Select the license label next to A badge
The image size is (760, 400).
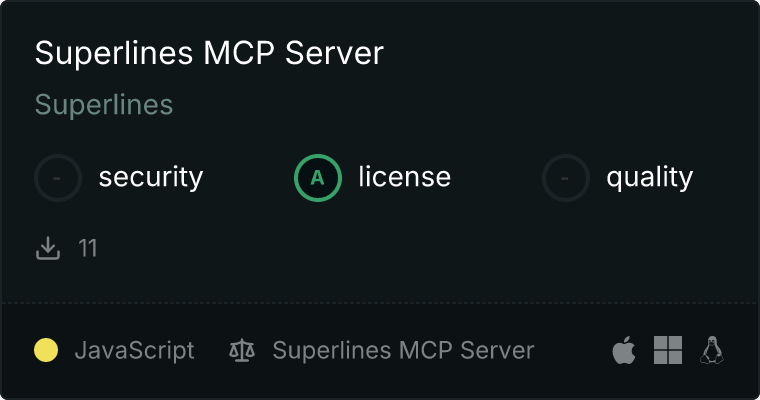coord(405,176)
